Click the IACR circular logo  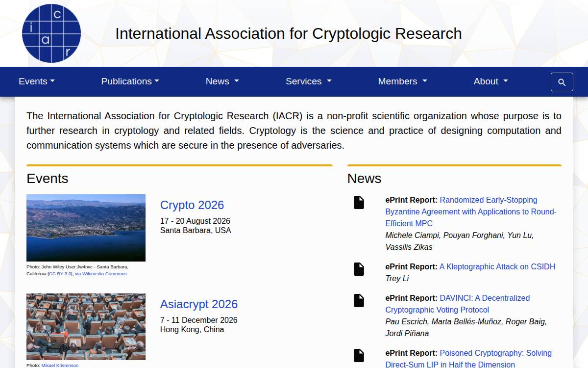(x=51, y=33)
